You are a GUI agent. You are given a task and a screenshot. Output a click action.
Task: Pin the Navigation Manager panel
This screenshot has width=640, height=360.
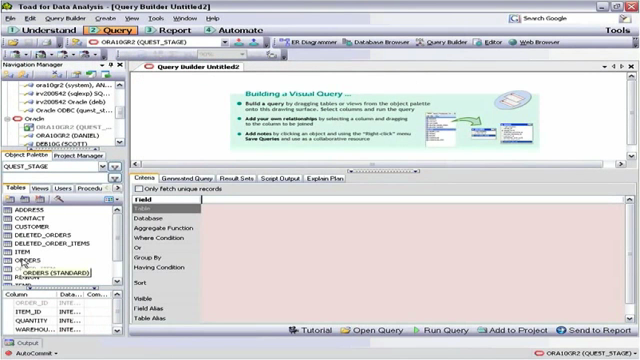[111, 64]
